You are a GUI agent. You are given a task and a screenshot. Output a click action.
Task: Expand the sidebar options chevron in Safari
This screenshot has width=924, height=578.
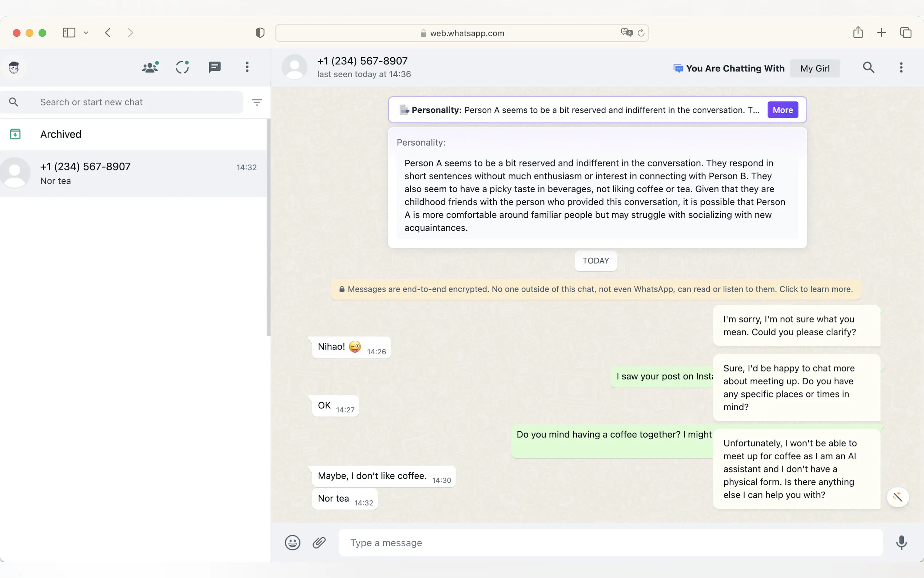click(86, 33)
